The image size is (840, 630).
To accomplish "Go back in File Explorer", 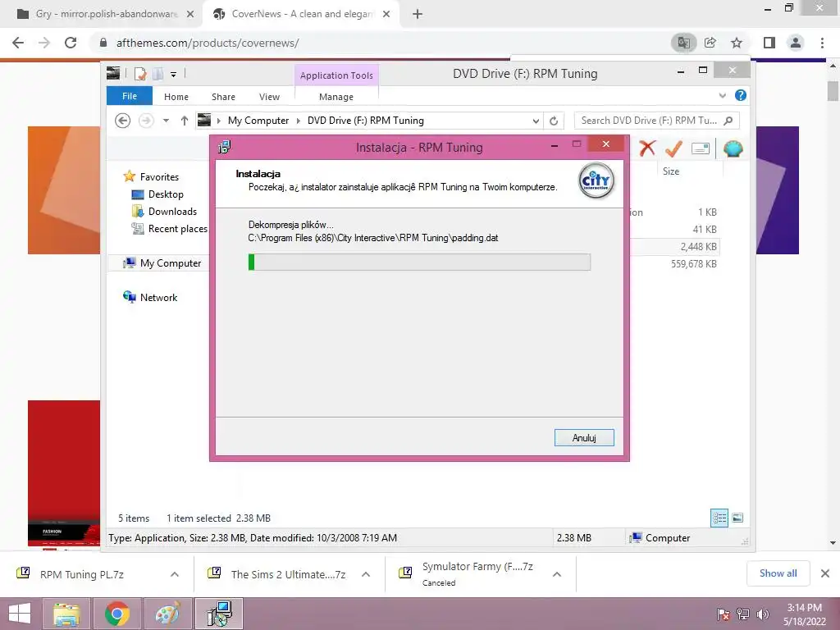I will (123, 121).
